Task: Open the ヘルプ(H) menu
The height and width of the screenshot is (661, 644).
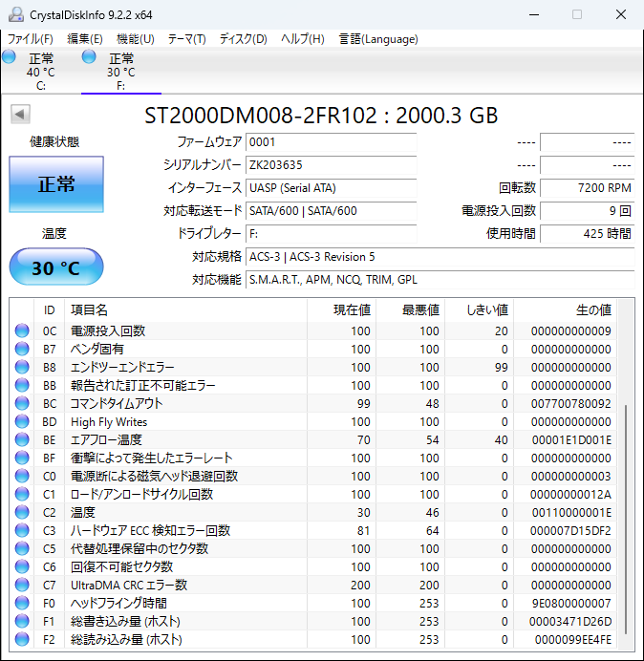Action: click(x=303, y=39)
